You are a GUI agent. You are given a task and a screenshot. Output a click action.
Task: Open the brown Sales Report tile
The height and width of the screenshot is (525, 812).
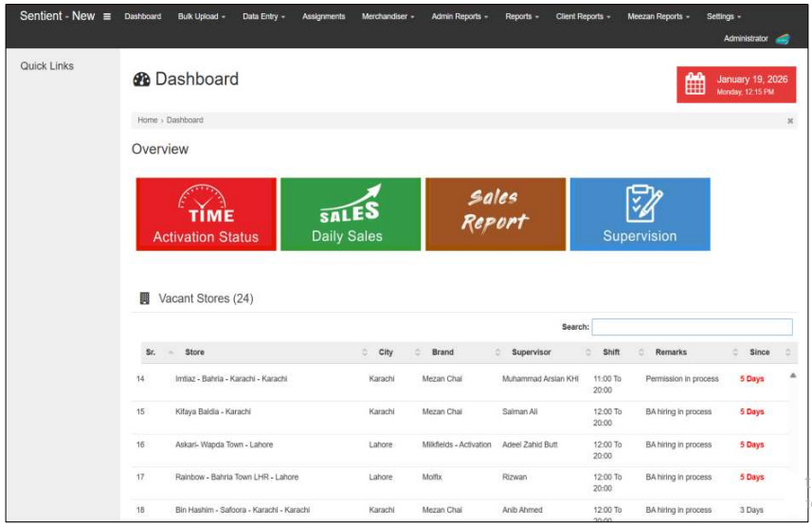click(x=496, y=214)
